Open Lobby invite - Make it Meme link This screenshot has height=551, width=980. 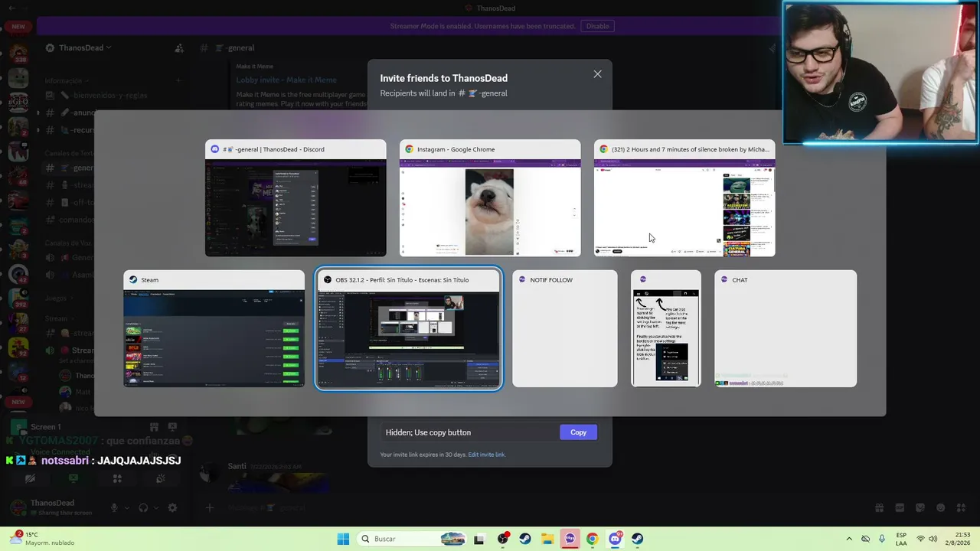point(286,80)
